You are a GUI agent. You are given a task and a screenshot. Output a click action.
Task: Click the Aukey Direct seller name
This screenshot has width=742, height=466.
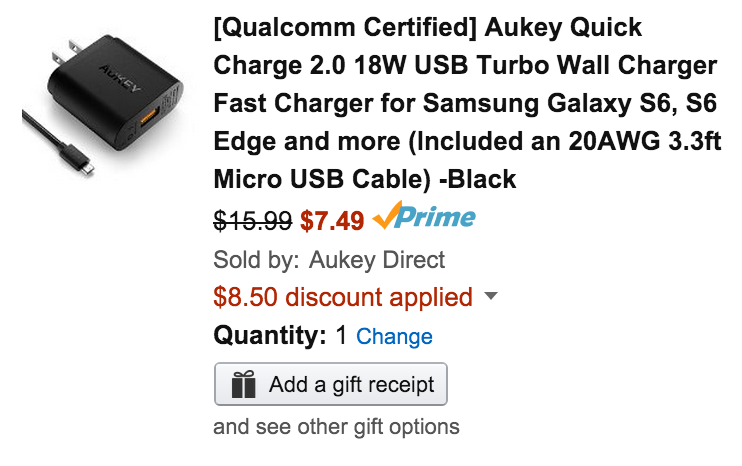[377, 260]
